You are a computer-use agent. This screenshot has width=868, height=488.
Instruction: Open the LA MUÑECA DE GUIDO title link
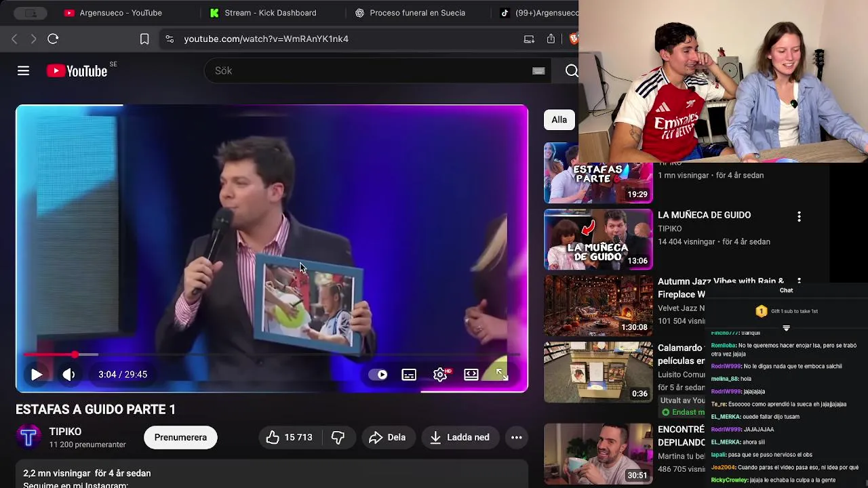click(x=704, y=215)
